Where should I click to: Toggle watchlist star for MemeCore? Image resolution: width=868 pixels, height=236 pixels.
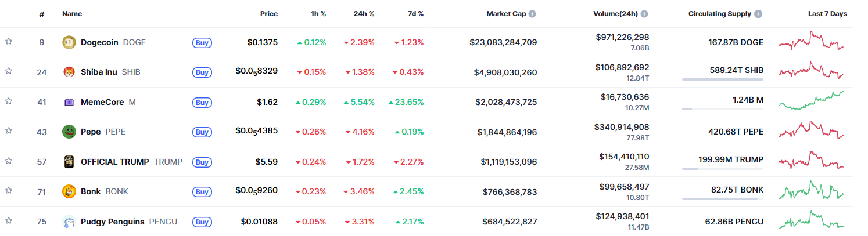coord(9,101)
